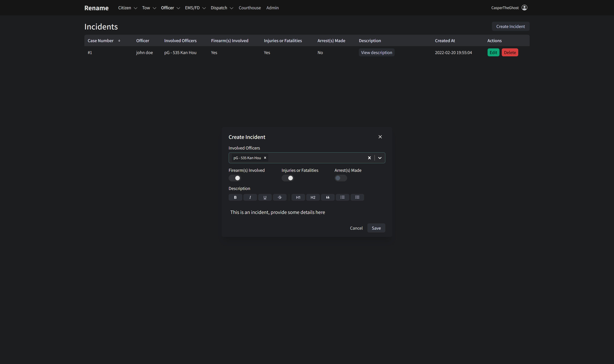Navigate to the Courthouse page
The width and height of the screenshot is (614, 364).
tap(250, 8)
